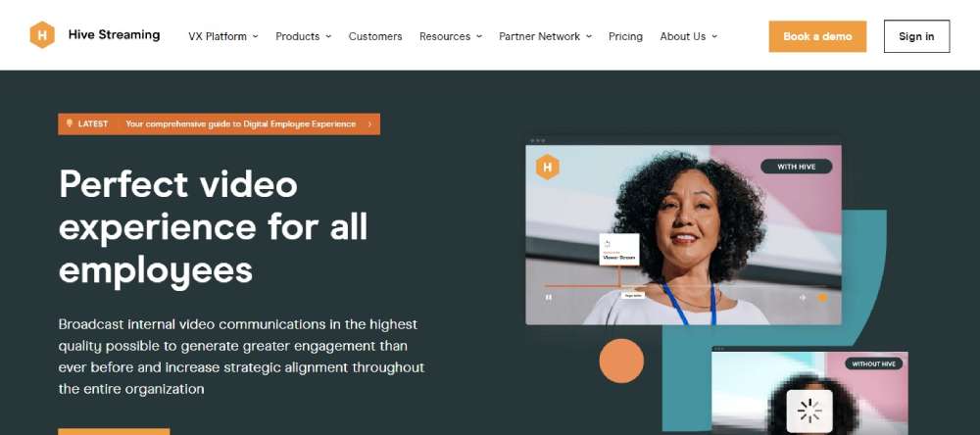The height and width of the screenshot is (435, 980).
Task: Click the Hive Streaming hexagon logo
Action: [x=42, y=35]
